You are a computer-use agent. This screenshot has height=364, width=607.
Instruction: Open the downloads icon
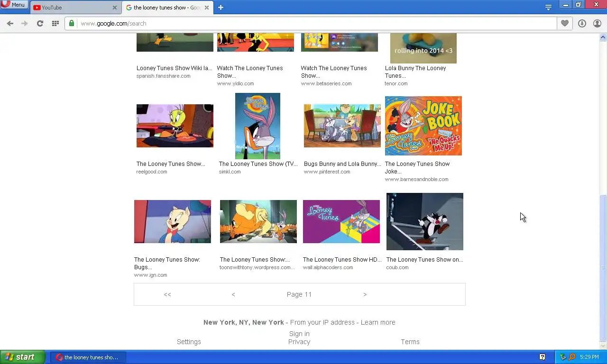point(582,23)
